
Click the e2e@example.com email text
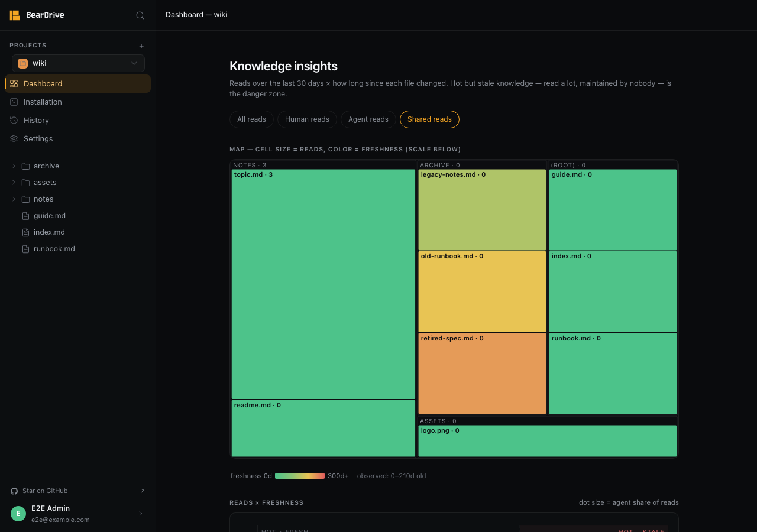tap(60, 520)
